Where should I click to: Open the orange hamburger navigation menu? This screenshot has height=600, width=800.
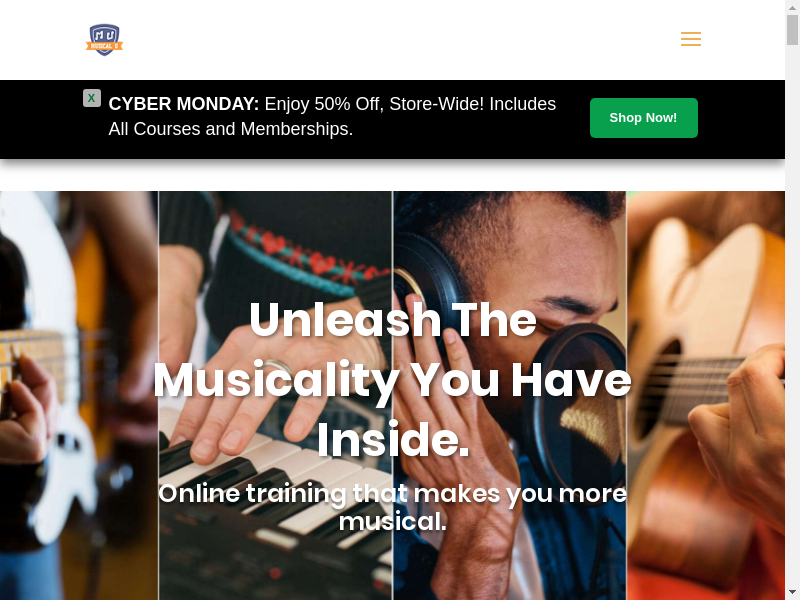point(691,39)
